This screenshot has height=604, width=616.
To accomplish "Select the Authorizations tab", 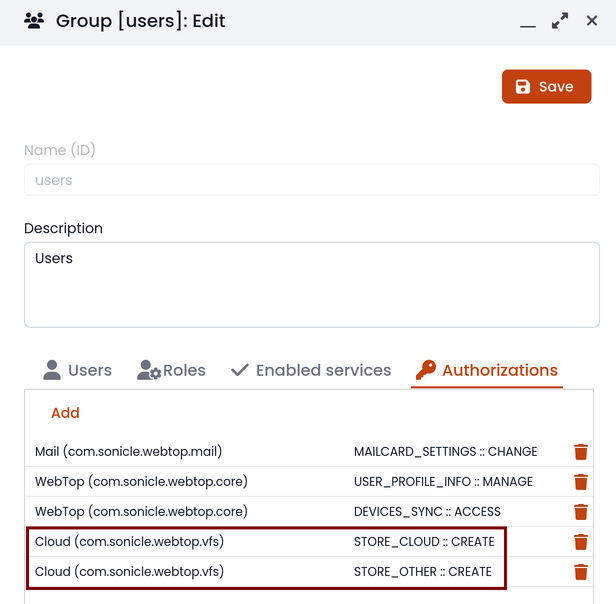I will (487, 370).
